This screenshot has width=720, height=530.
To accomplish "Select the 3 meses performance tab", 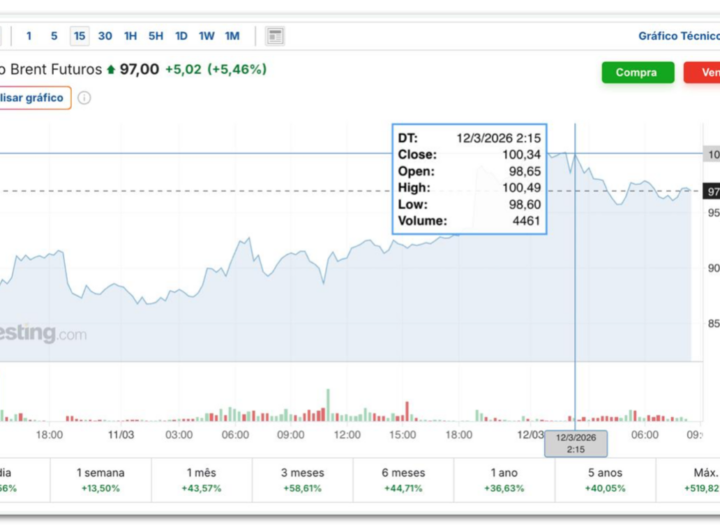I will [302, 480].
